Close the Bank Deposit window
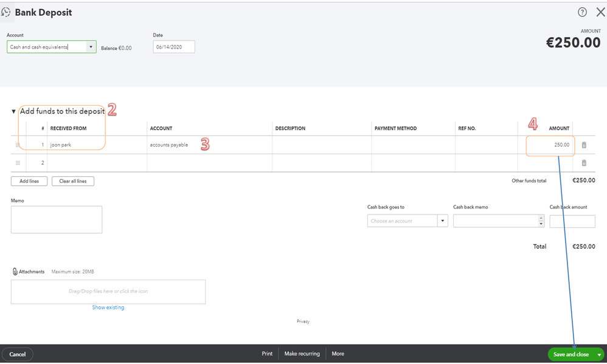Screen dimensions: 607x364 pyautogui.click(x=600, y=12)
